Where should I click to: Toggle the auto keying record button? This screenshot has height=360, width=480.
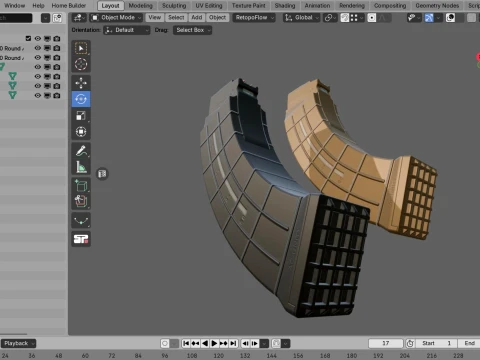pyautogui.click(x=165, y=343)
